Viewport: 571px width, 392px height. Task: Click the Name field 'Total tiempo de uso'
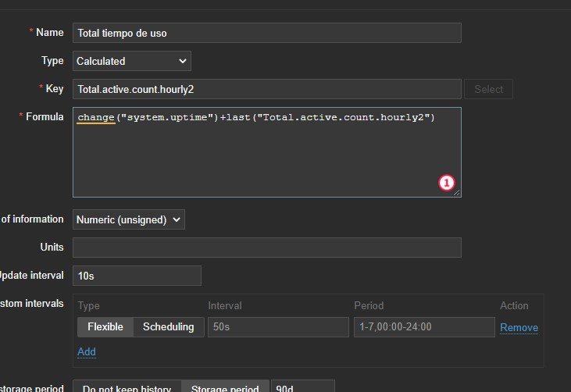click(267, 33)
